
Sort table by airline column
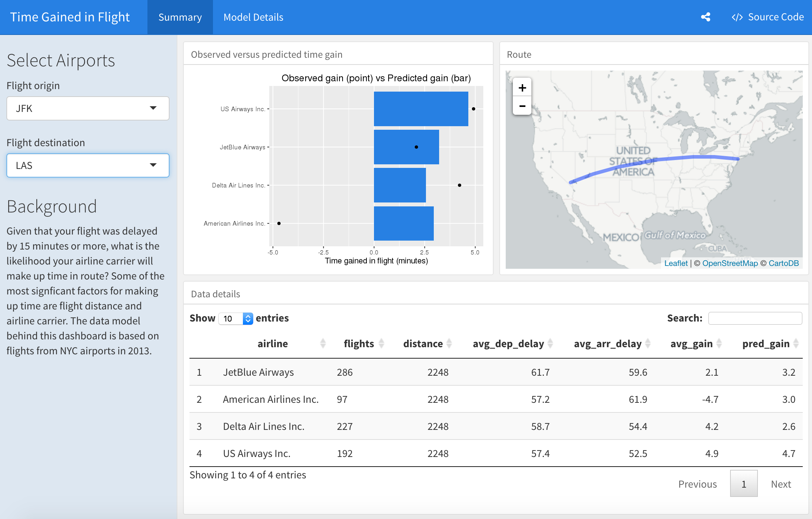(x=272, y=344)
